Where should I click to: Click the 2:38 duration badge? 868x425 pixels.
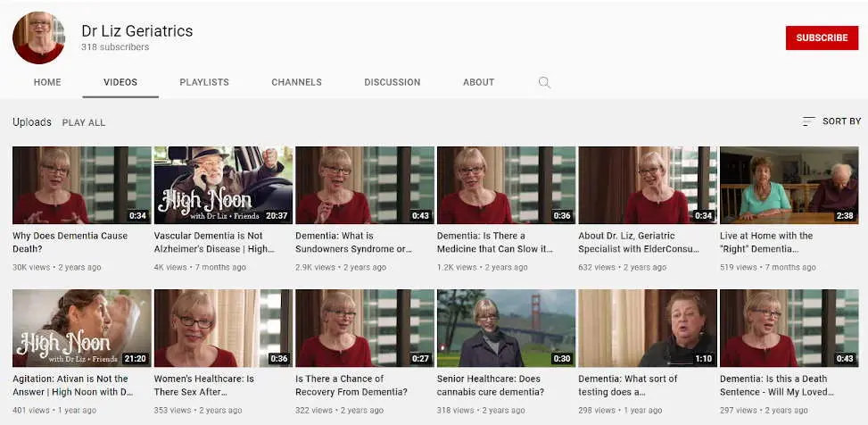845,215
